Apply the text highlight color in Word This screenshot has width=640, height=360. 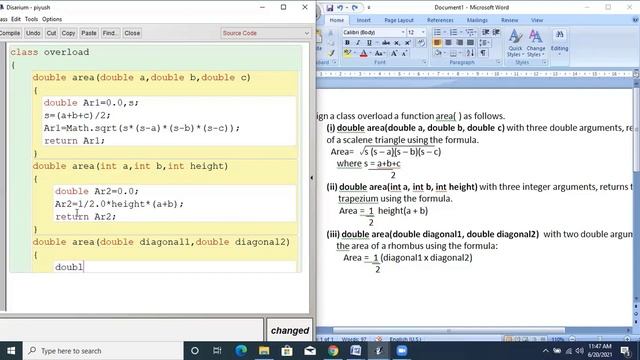(x=347, y=53)
